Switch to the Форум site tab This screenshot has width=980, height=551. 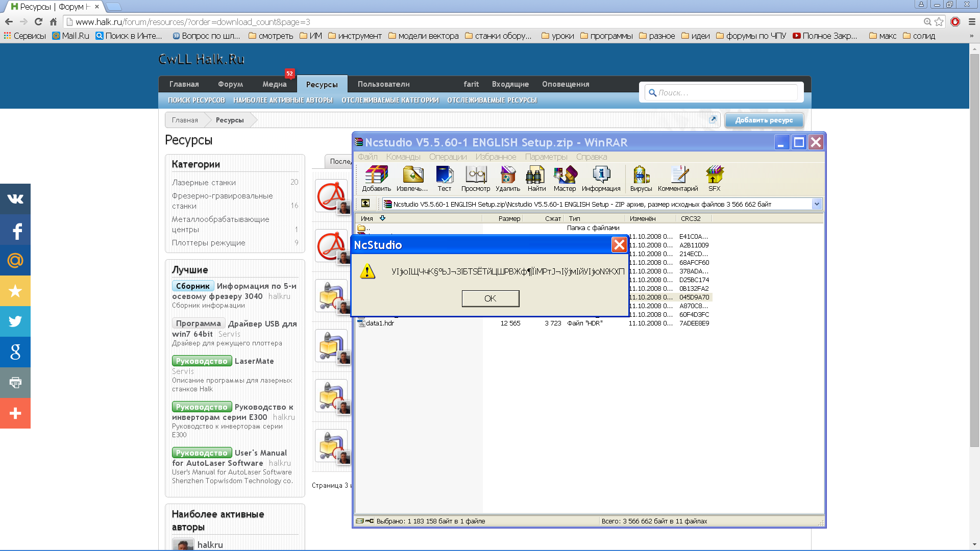coord(230,84)
